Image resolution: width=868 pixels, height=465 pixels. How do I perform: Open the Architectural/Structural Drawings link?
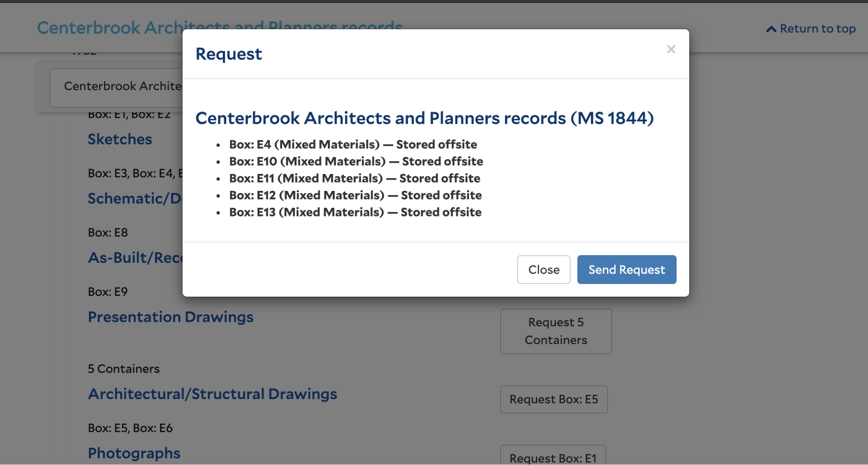pyautogui.click(x=212, y=394)
